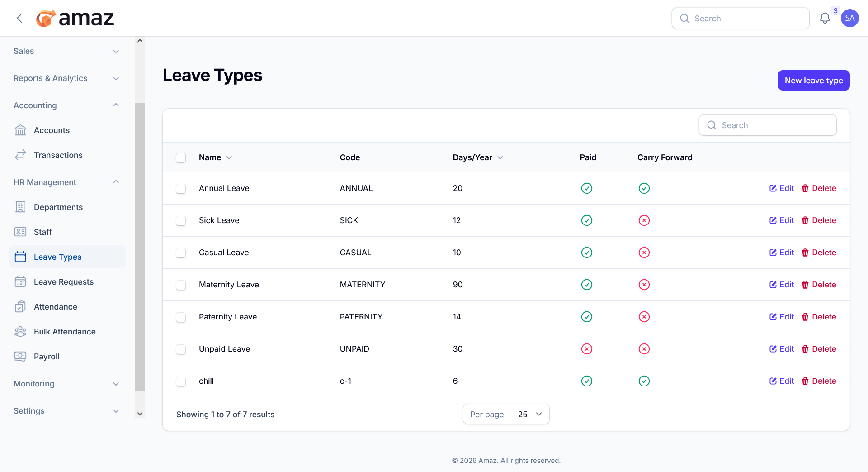Image resolution: width=868 pixels, height=472 pixels.
Task: Open the Accounts bank icon
Action: pyautogui.click(x=20, y=130)
